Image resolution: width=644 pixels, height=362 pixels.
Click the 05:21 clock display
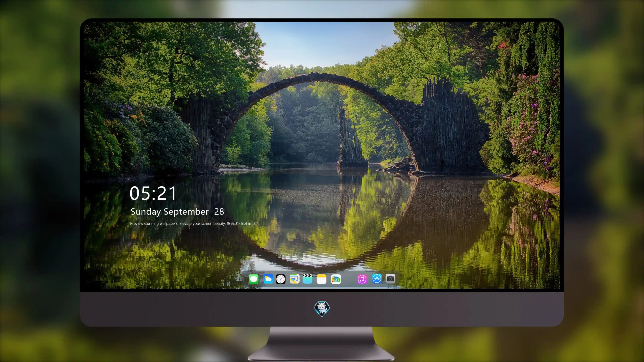click(153, 193)
